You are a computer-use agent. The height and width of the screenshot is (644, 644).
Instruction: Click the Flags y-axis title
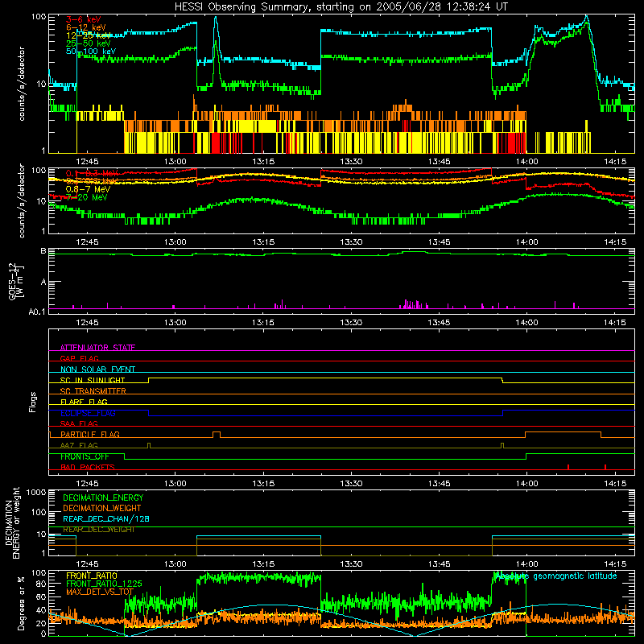(x=32, y=402)
